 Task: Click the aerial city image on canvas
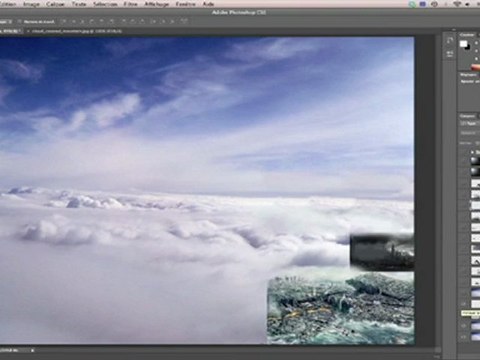[341, 308]
